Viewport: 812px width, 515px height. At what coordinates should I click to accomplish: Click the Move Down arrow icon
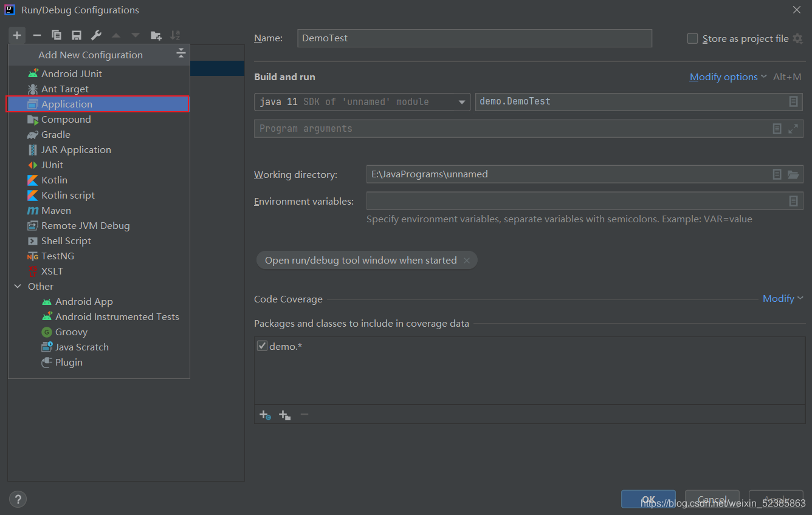136,35
